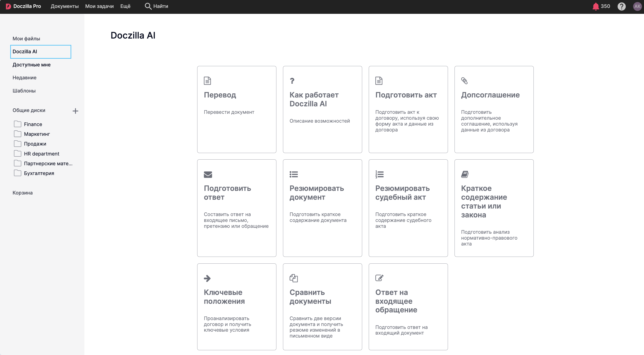Click the Doczilla AI page heading

point(133,35)
